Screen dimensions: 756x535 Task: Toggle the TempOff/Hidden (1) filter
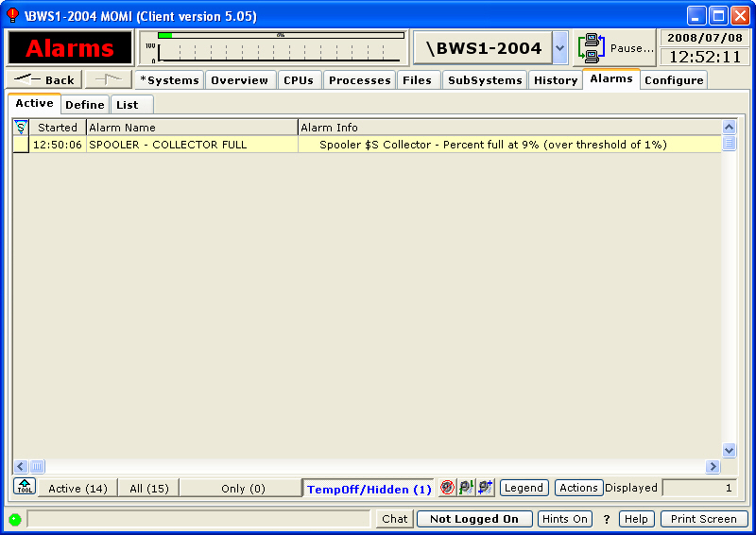coord(369,489)
